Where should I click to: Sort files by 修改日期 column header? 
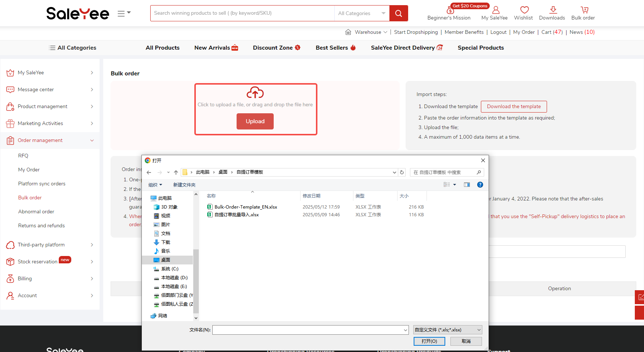327,196
